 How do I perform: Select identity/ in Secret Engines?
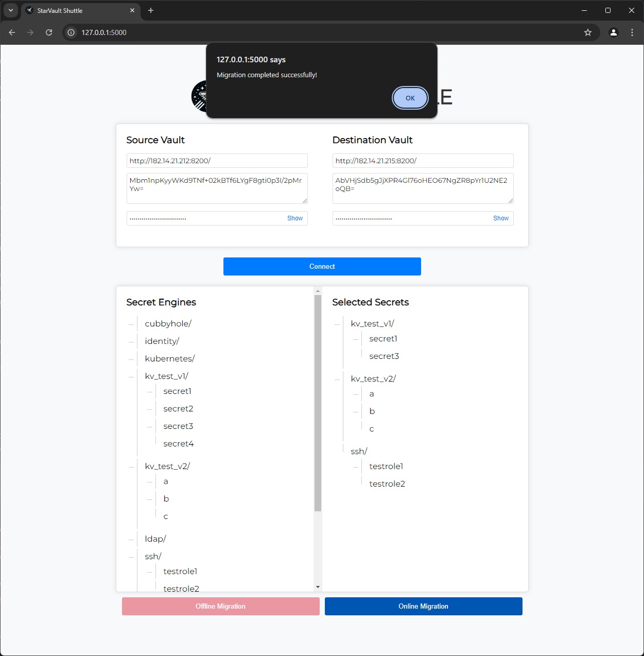pyautogui.click(x=162, y=341)
